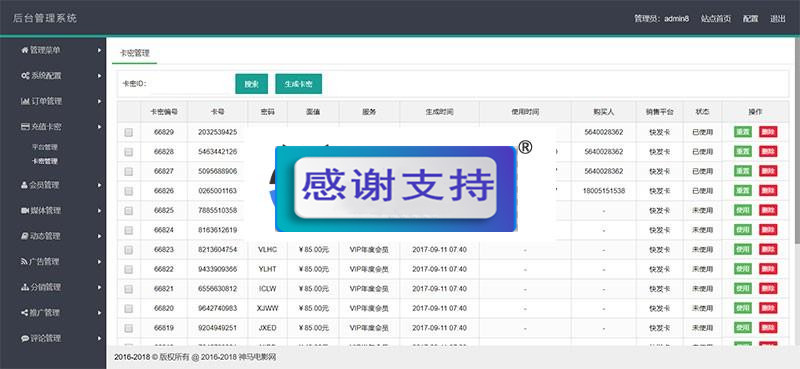
Task: Check the box for card 66820
Action: (129, 308)
